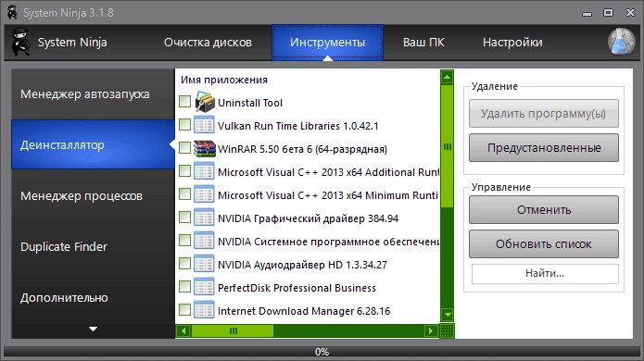Open Менеджер автозапуска in the sidebar

tap(93, 93)
